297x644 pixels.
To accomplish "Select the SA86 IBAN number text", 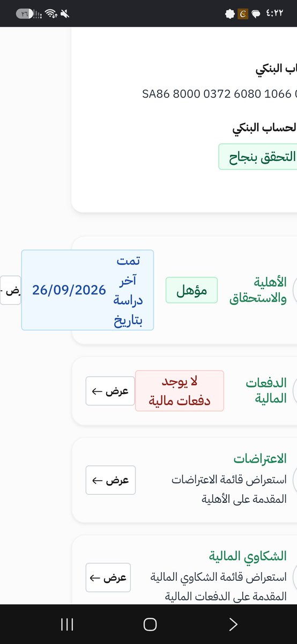I will click(x=219, y=94).
